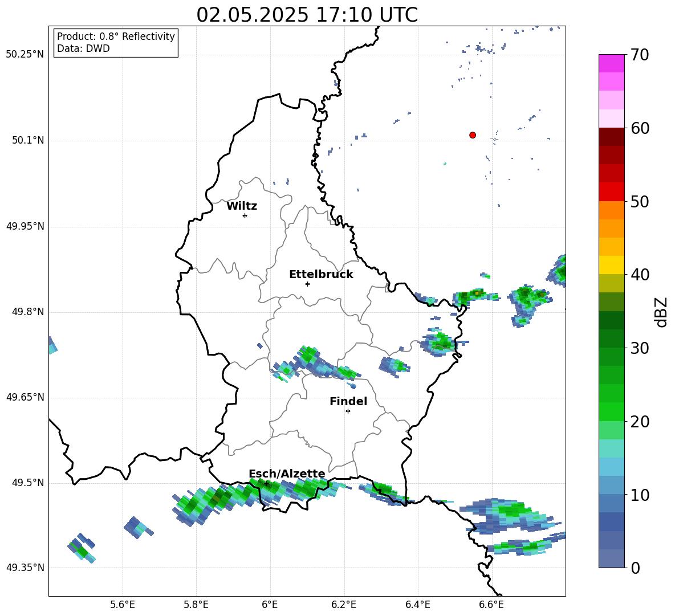675x616 pixels.
Task: Click the 40 tick on colorbar
Action: point(640,275)
